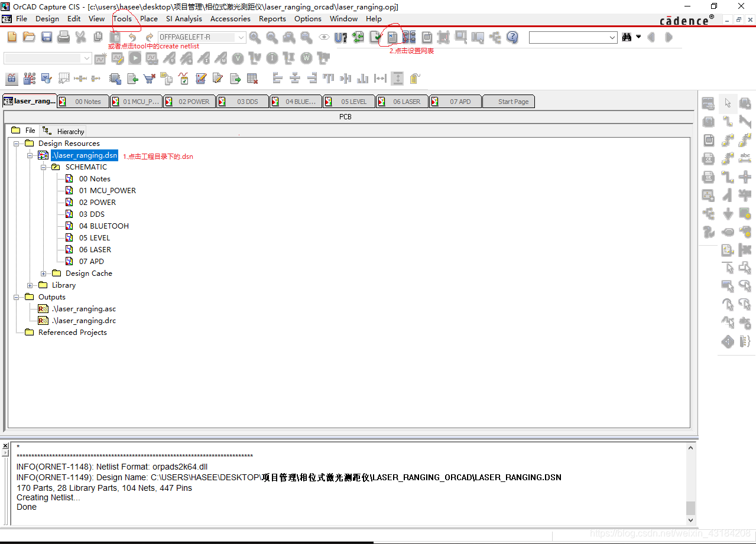The width and height of the screenshot is (756, 544).
Task: Click the eye Fisheye view icon
Action: (x=324, y=37)
